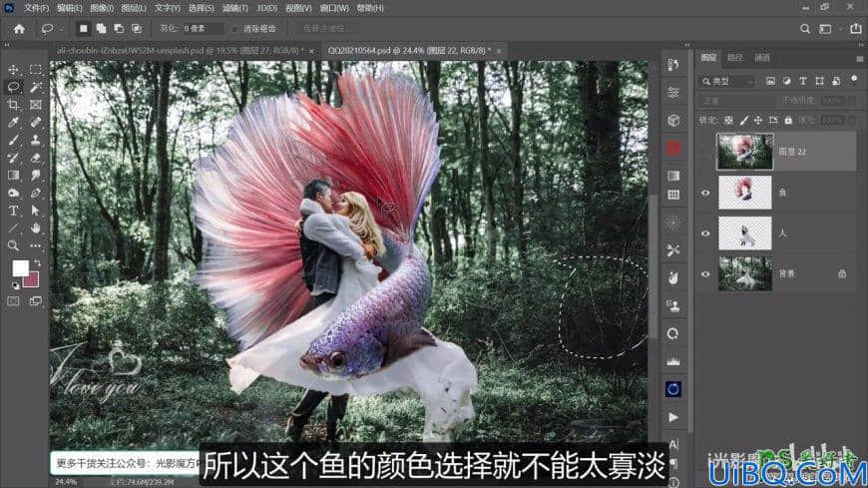
Task: Select the Frame tool
Action: pos(36,105)
